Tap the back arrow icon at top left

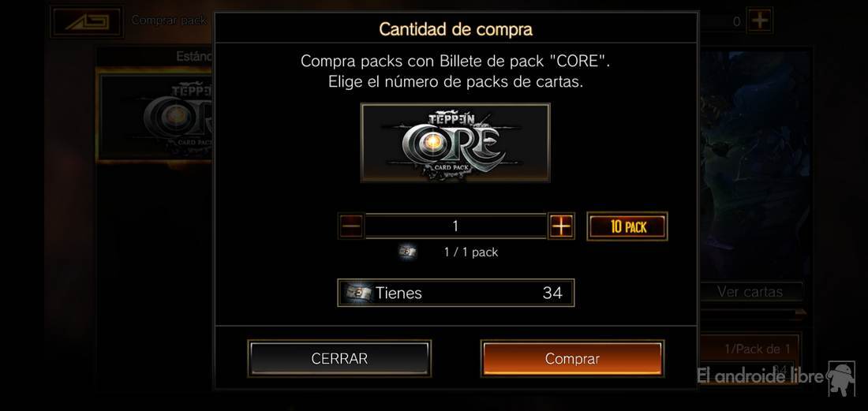pos(87,22)
